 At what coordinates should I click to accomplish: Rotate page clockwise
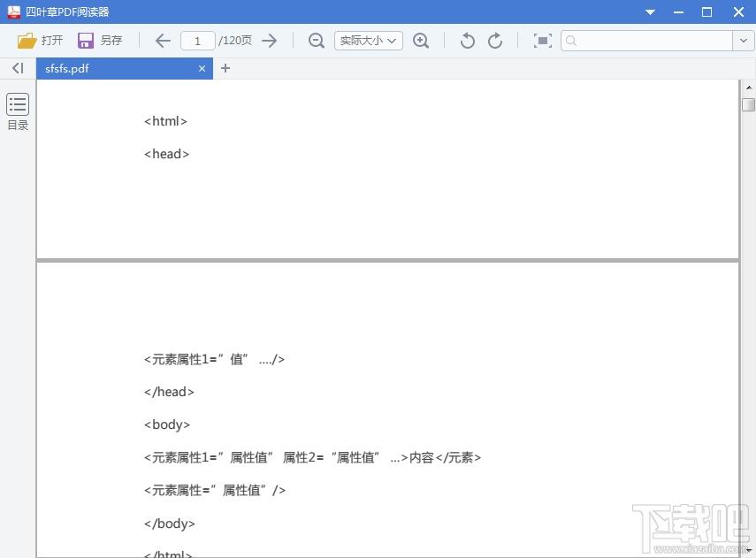(495, 41)
